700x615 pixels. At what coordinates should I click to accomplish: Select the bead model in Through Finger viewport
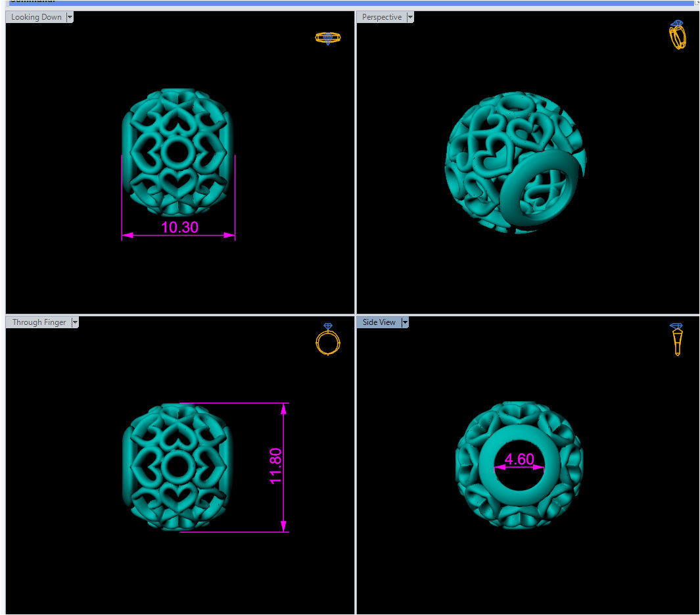[x=177, y=467]
